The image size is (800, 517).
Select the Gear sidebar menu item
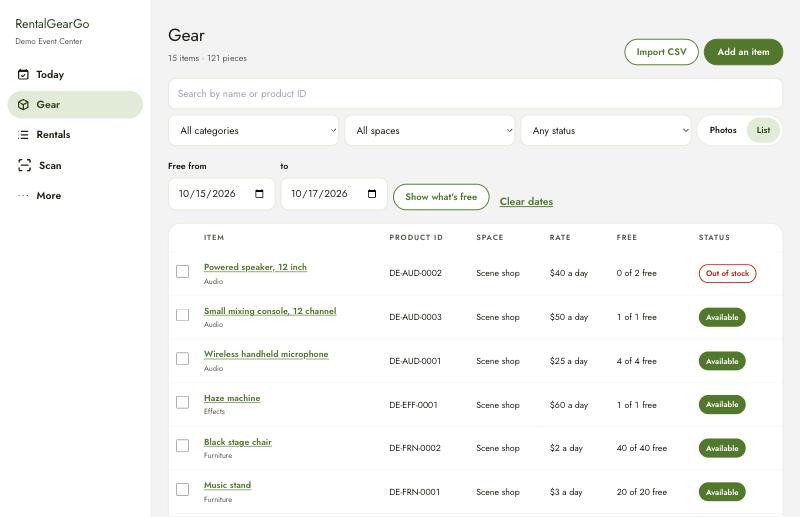[75, 105]
